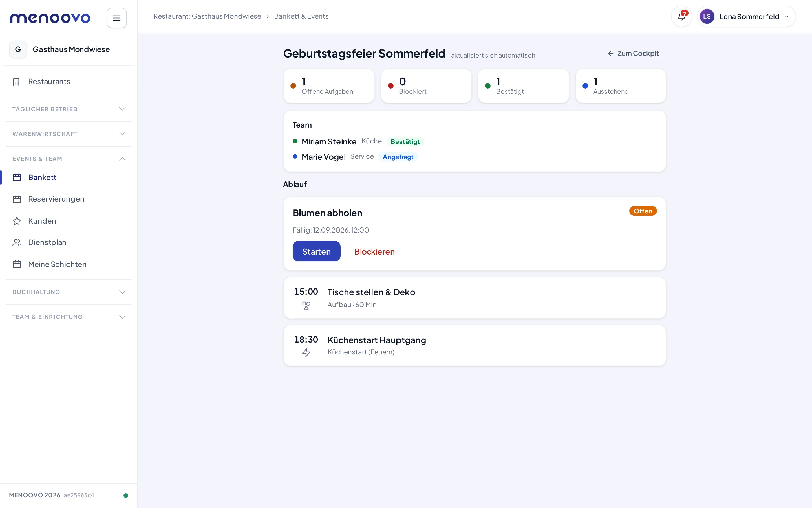Viewport: 812px width, 508px height.
Task: Click Miriam Steinke's Bestätigt badge
Action: pos(405,142)
